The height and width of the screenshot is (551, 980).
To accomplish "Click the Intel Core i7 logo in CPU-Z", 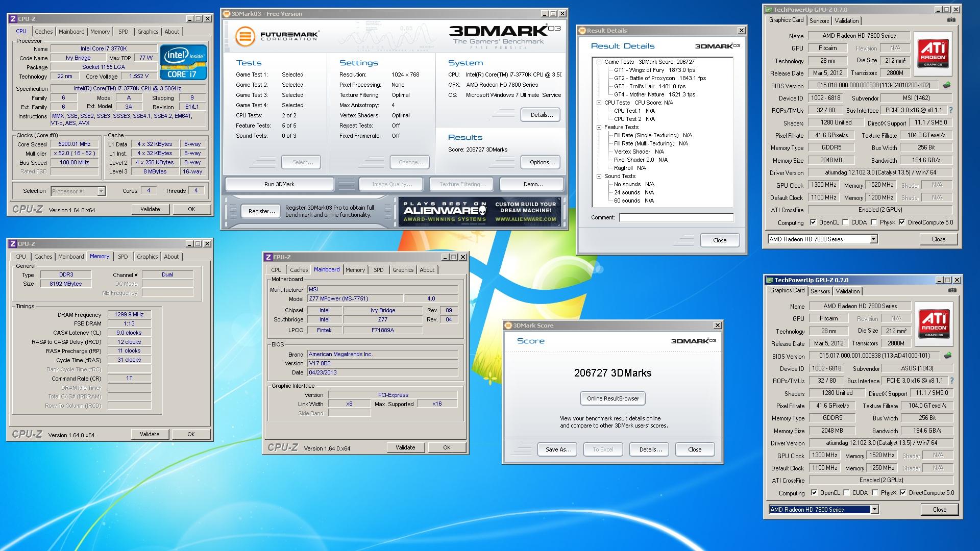I will pos(183,62).
